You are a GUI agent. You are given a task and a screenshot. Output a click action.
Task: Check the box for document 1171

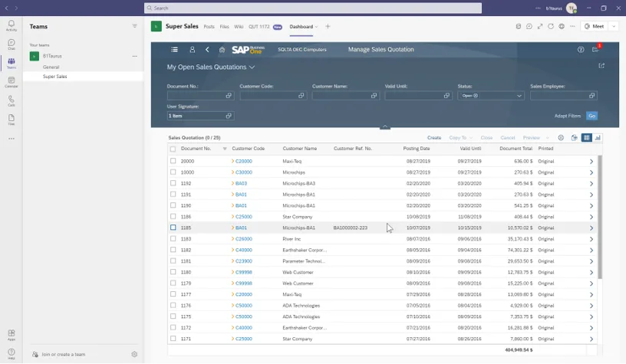pos(173,339)
